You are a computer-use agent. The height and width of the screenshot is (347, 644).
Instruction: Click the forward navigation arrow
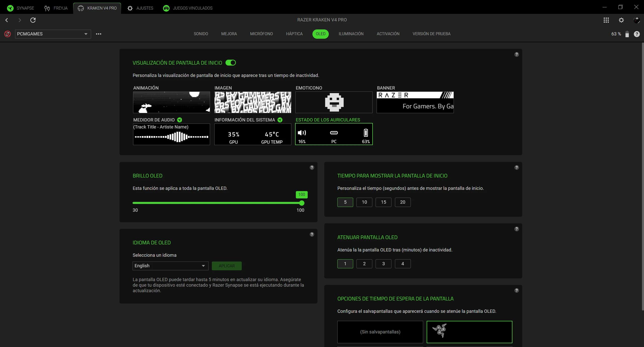pyautogui.click(x=20, y=20)
